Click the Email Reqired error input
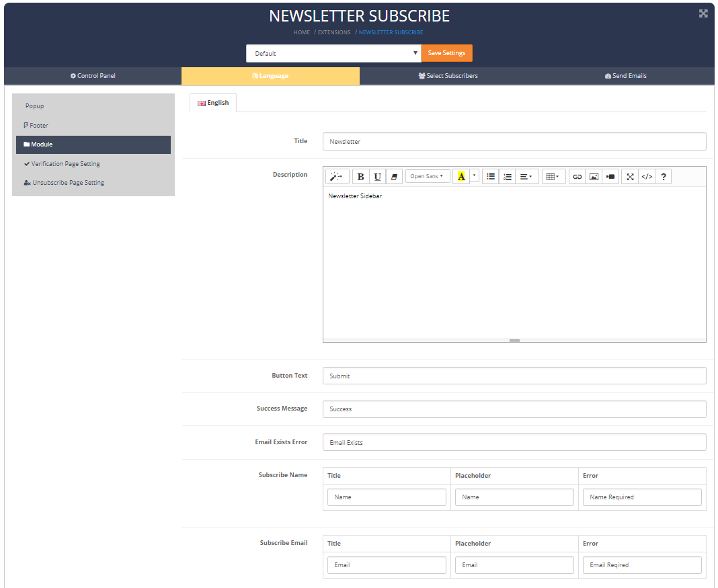This screenshot has width=718, height=588. 642,565
